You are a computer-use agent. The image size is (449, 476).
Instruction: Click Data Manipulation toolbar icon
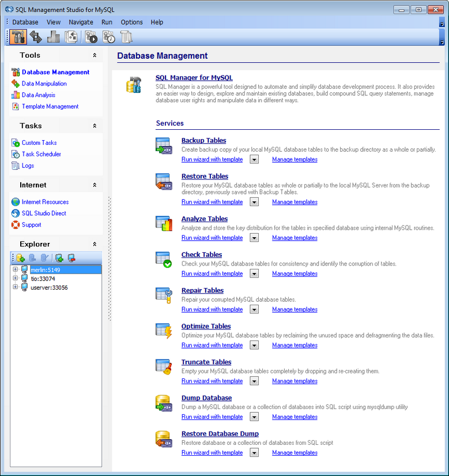tap(36, 37)
